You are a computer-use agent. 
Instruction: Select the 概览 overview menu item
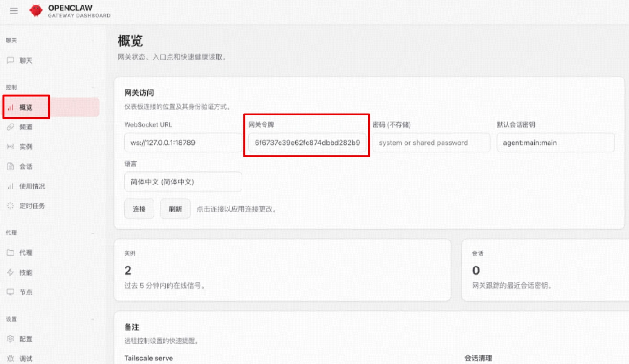pos(26,107)
